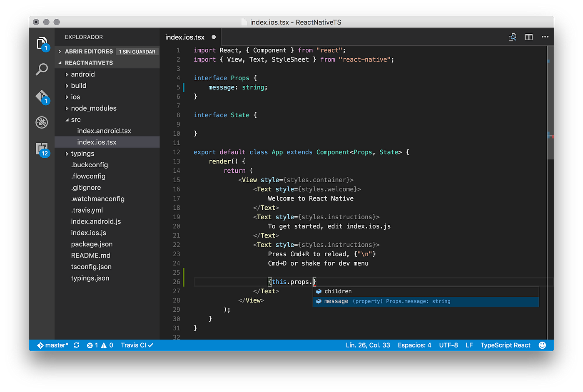Collapse the src folder

coord(76,119)
